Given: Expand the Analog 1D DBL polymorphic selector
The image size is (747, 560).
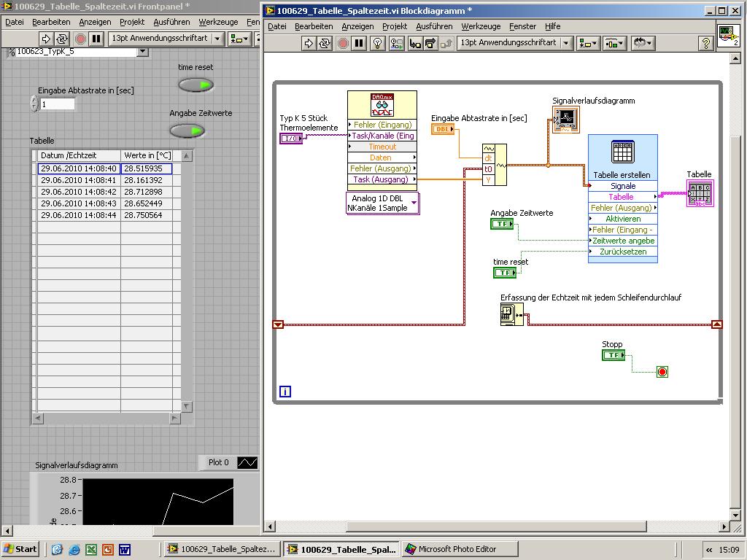Looking at the screenshot, I should point(414,203).
